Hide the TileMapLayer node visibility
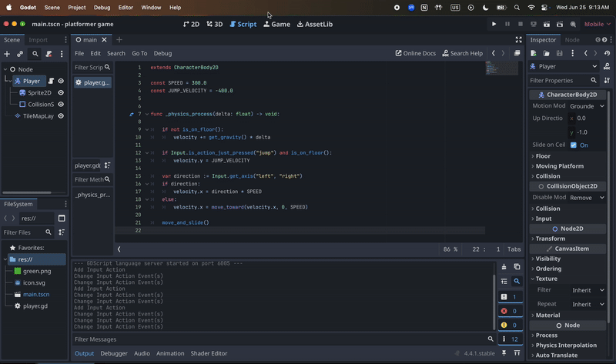The image size is (616, 364). pos(61,116)
